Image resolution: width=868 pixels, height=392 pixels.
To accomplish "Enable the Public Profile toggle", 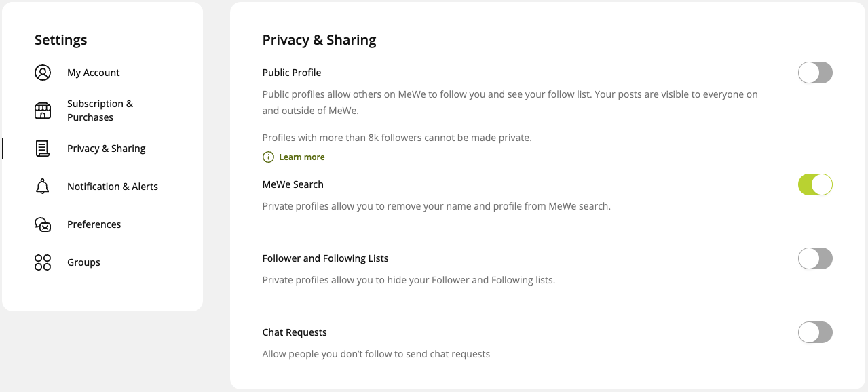I will (x=815, y=73).
